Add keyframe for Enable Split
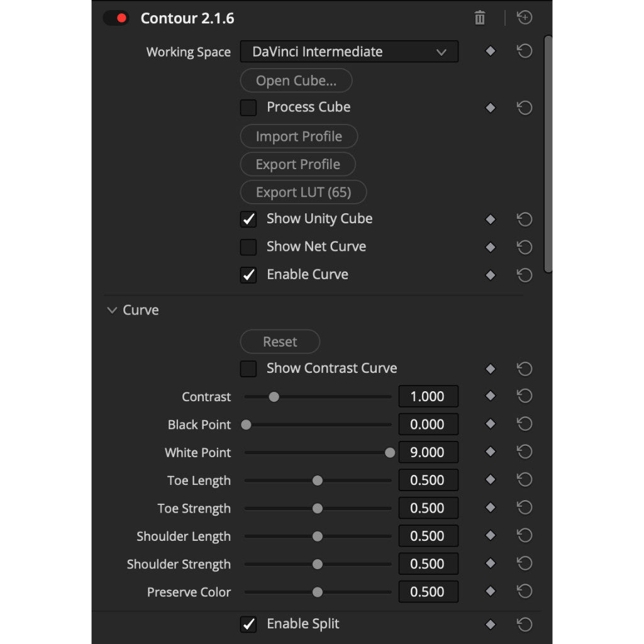Screen dimensions: 644x644 coord(491,625)
